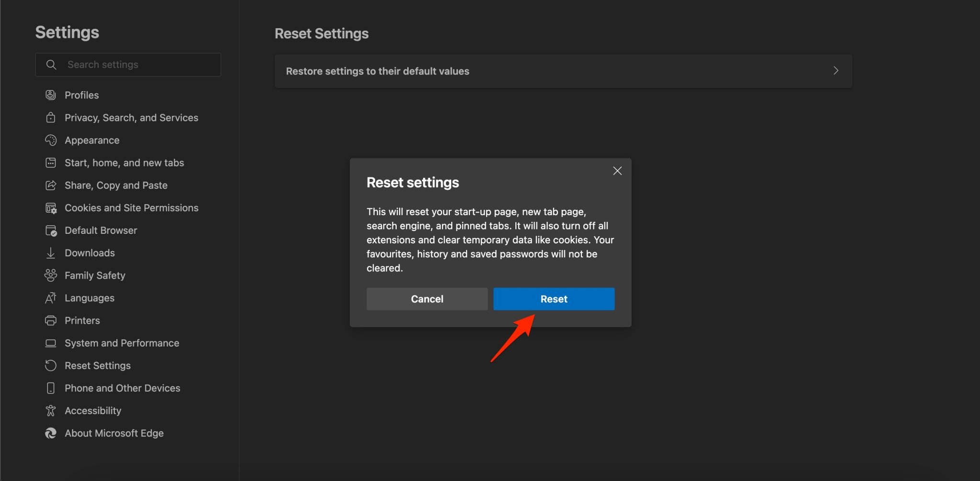The height and width of the screenshot is (481, 980).
Task: Click the About Microsoft Edge logo icon
Action: tap(51, 433)
